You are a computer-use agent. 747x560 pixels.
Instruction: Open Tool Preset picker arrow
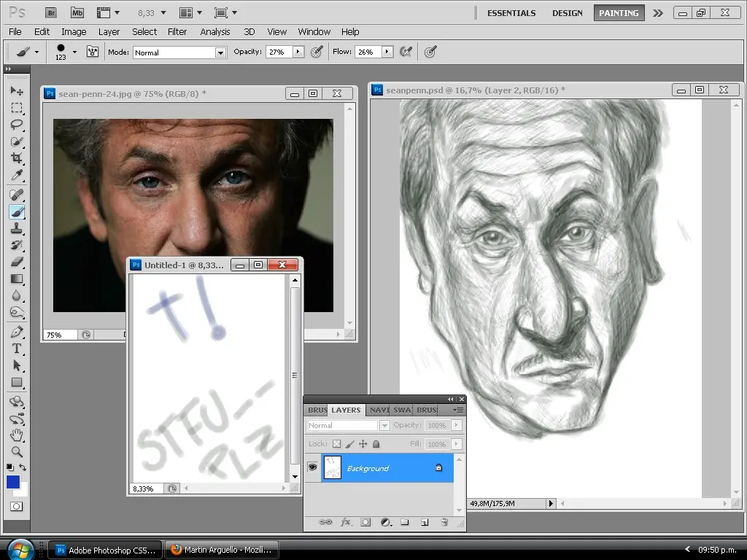click(36, 52)
